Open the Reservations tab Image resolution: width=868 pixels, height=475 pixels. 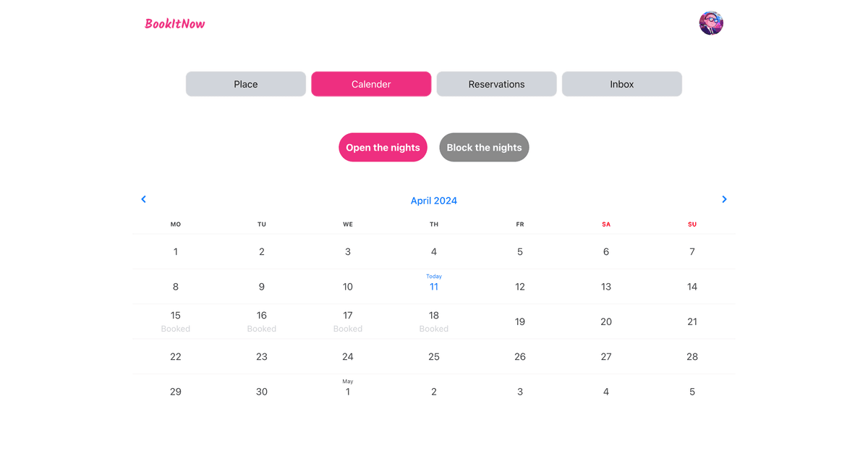click(496, 84)
